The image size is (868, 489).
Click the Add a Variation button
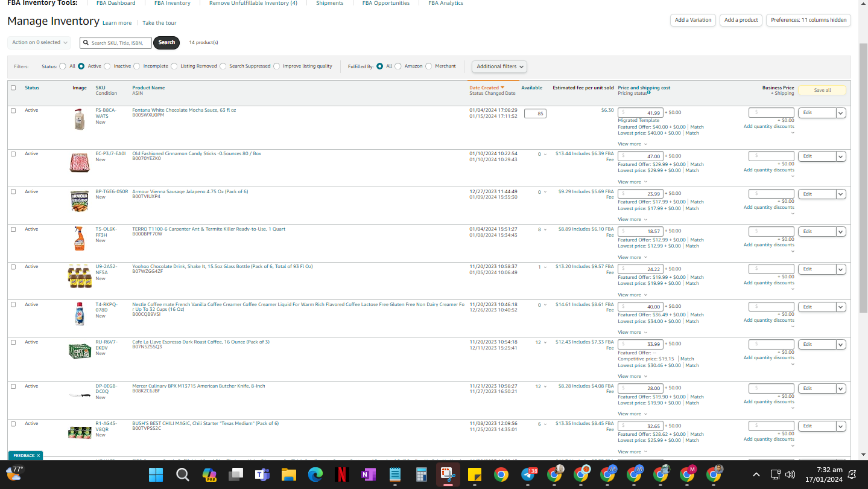click(693, 20)
